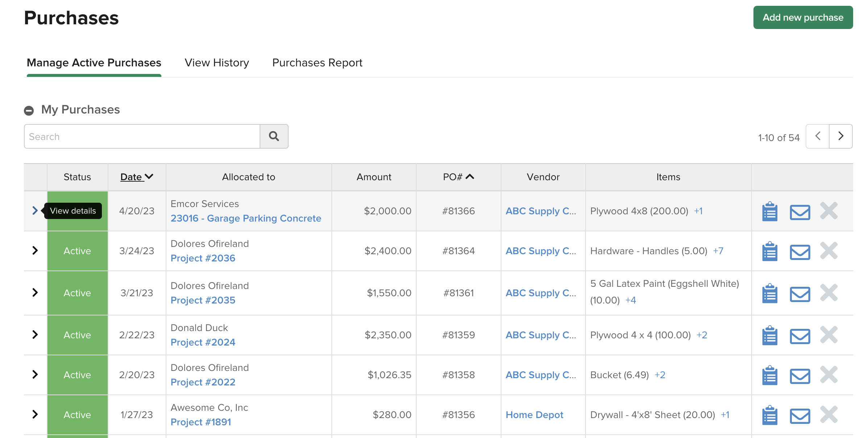Go to previous page of purchases
This screenshot has width=868, height=438.
(818, 136)
